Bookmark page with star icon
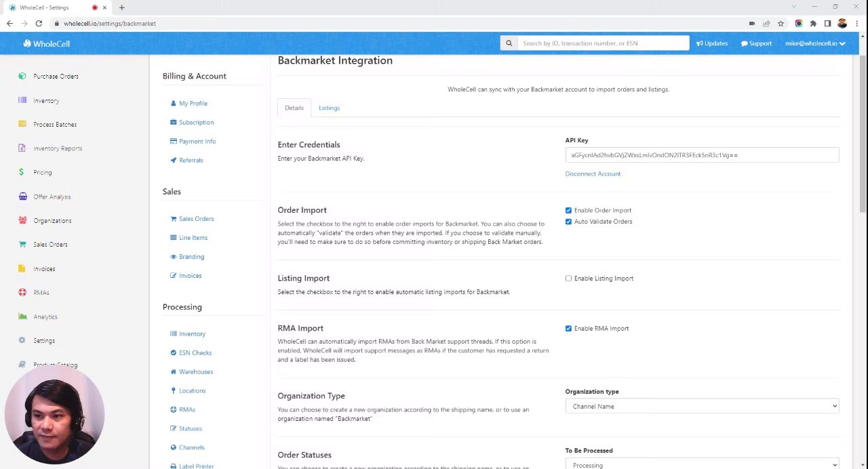The height and width of the screenshot is (469, 868). 781,23
